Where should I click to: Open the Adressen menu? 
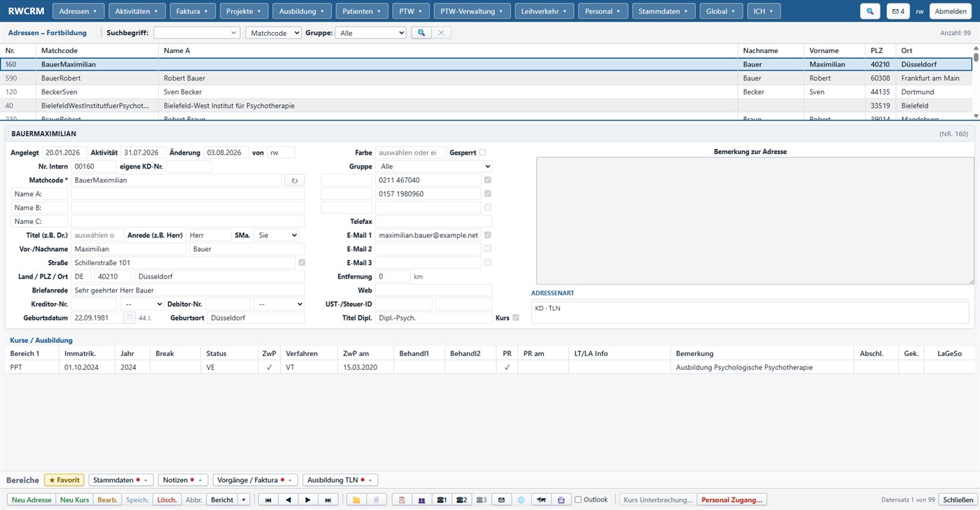click(79, 11)
